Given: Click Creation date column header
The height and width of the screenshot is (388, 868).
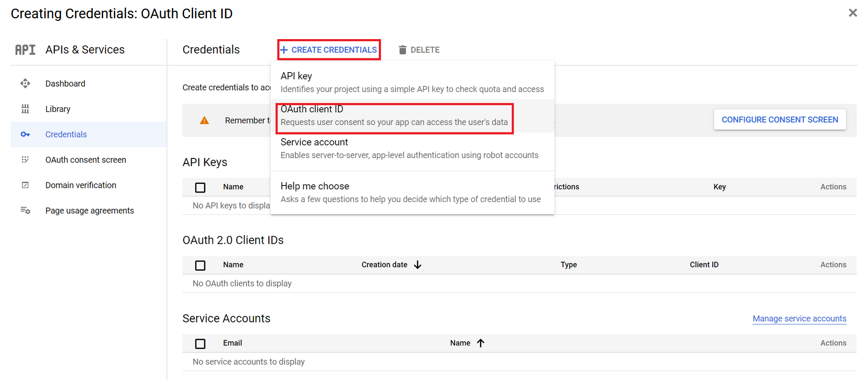Looking at the screenshot, I should point(385,265).
